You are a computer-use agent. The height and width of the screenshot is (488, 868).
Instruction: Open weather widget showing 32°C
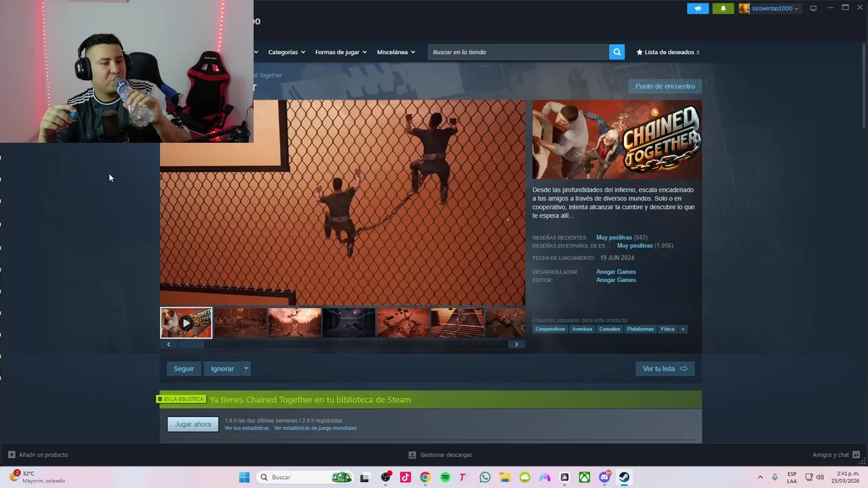click(38, 477)
